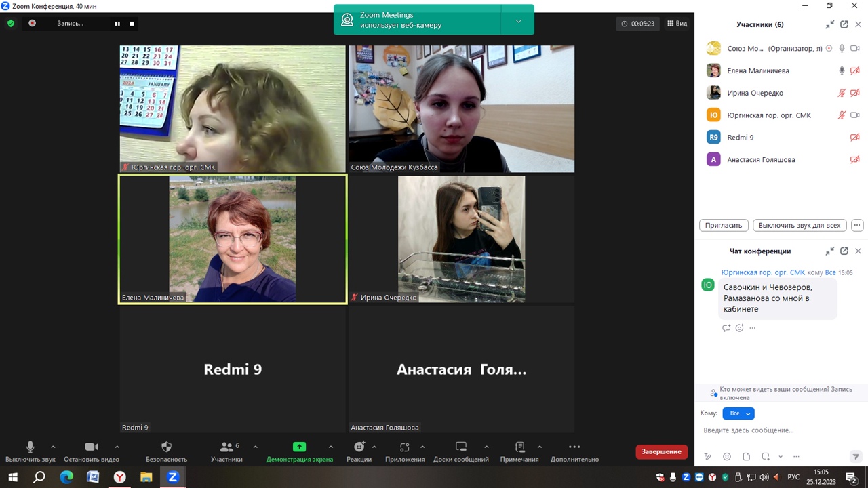Select Ирина Очередко video tile
868x488 pixels.
pos(461,239)
